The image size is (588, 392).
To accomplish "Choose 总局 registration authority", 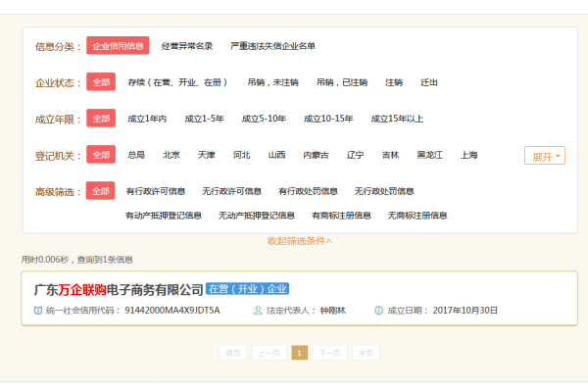I will click(136, 155).
